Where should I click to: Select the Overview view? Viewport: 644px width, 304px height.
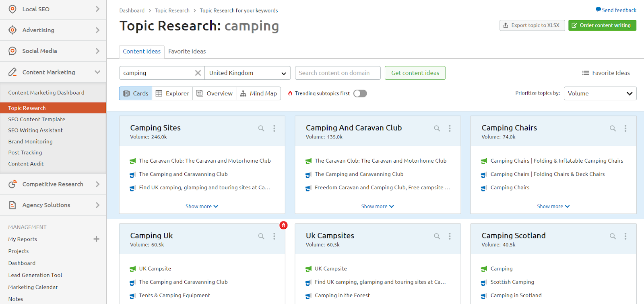pyautogui.click(x=215, y=93)
